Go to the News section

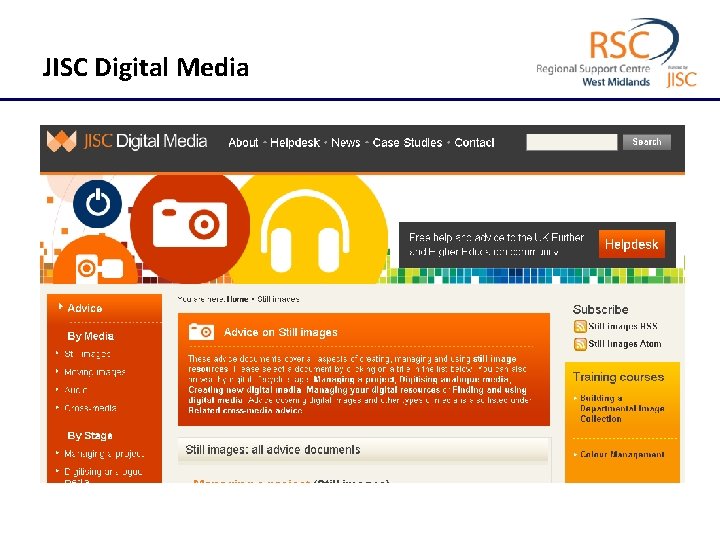346,143
